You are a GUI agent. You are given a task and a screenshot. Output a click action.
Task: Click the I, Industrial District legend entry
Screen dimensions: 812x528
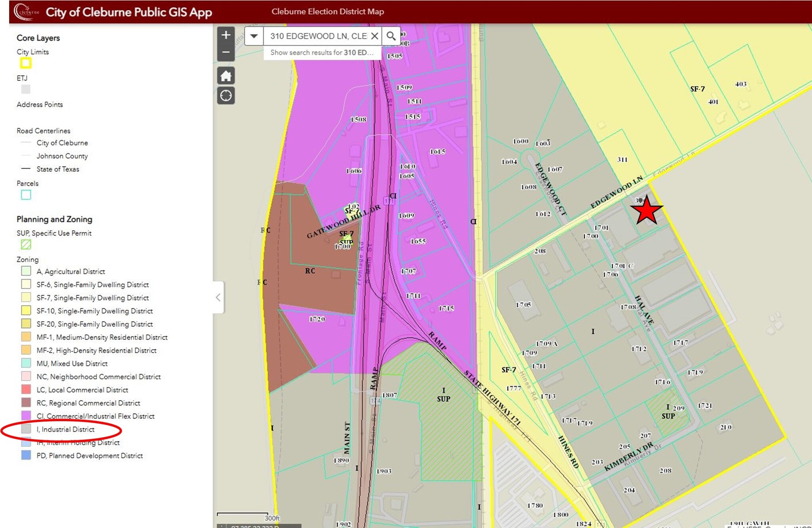point(65,429)
